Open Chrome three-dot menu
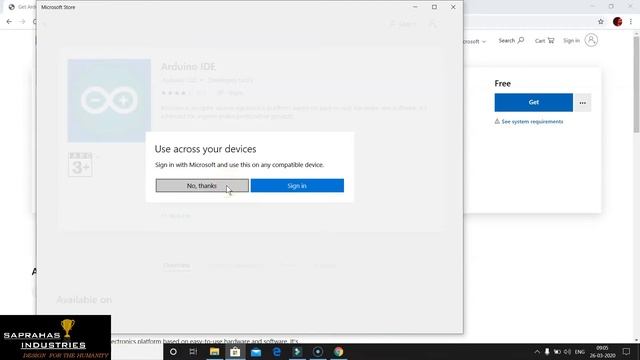This screenshot has width=640, height=360. pos(631,22)
